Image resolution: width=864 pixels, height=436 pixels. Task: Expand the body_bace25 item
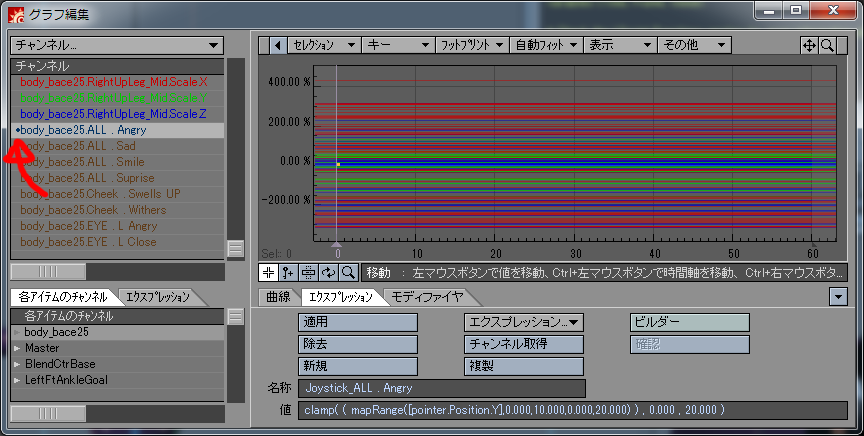(x=17, y=332)
